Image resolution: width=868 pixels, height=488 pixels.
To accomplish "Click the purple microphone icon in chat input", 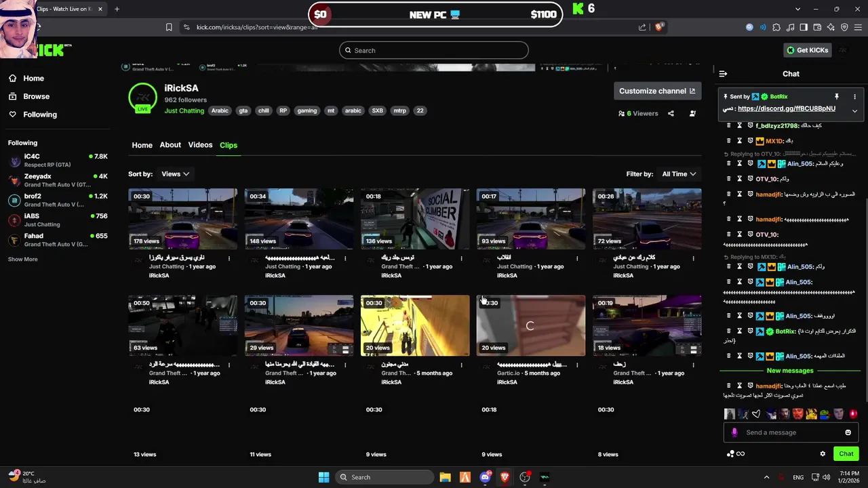I will coord(734,432).
